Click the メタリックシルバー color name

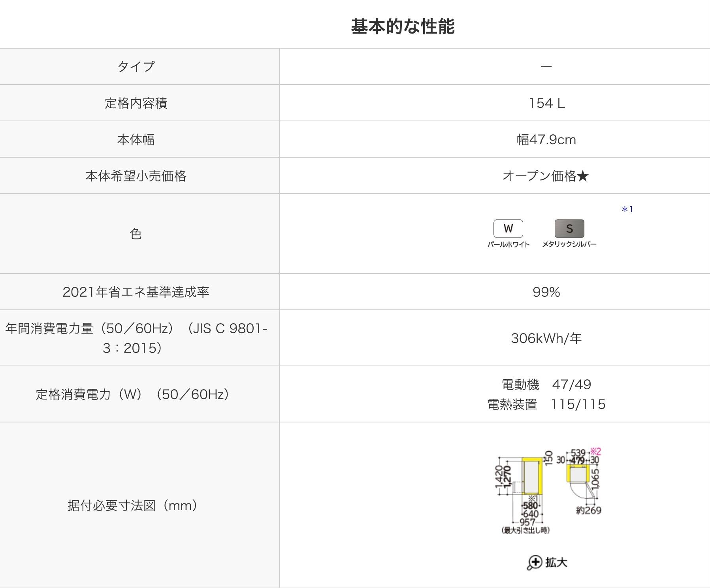click(569, 244)
